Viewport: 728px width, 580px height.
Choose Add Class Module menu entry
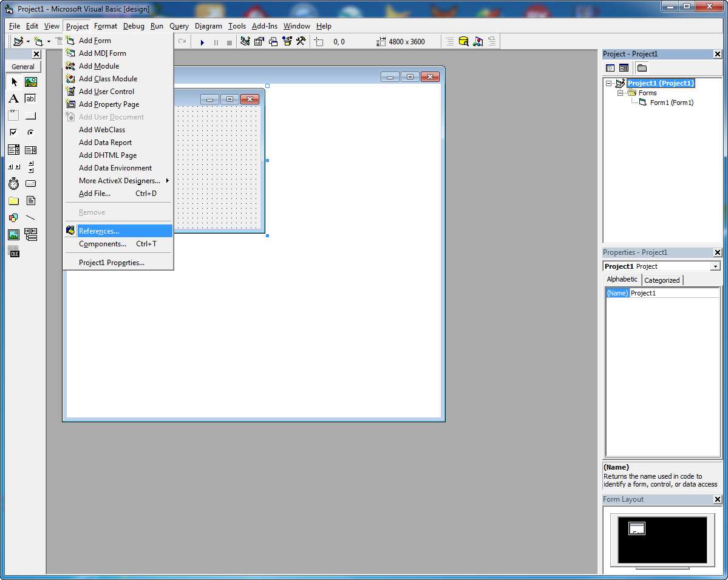(119, 79)
